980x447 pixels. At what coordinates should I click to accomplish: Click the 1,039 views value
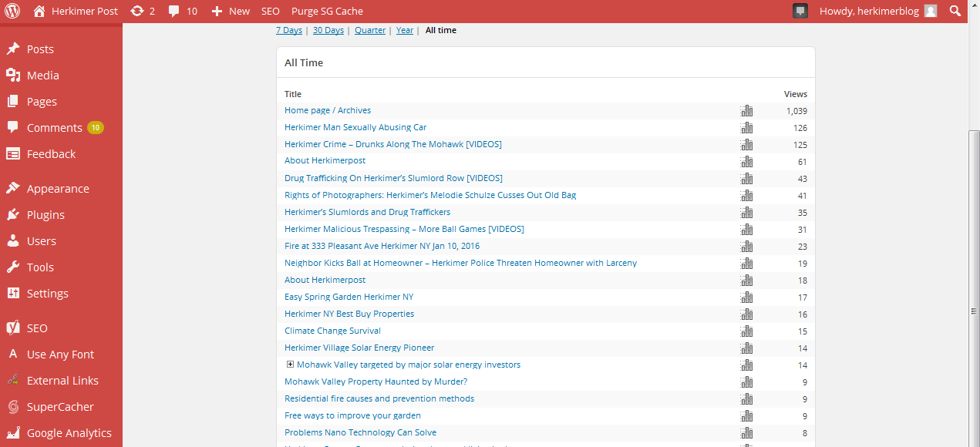[x=796, y=111]
